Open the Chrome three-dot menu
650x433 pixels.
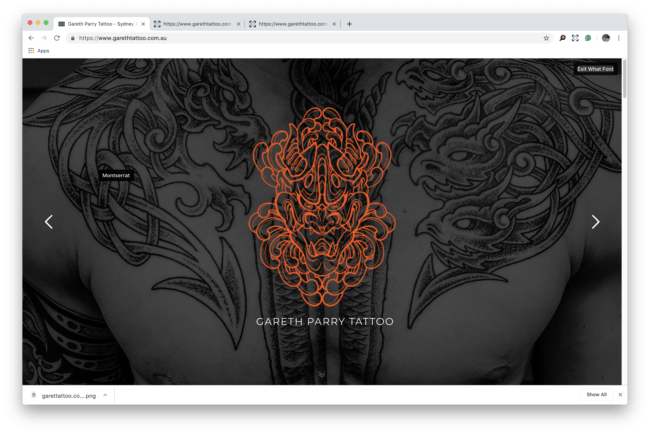point(618,38)
